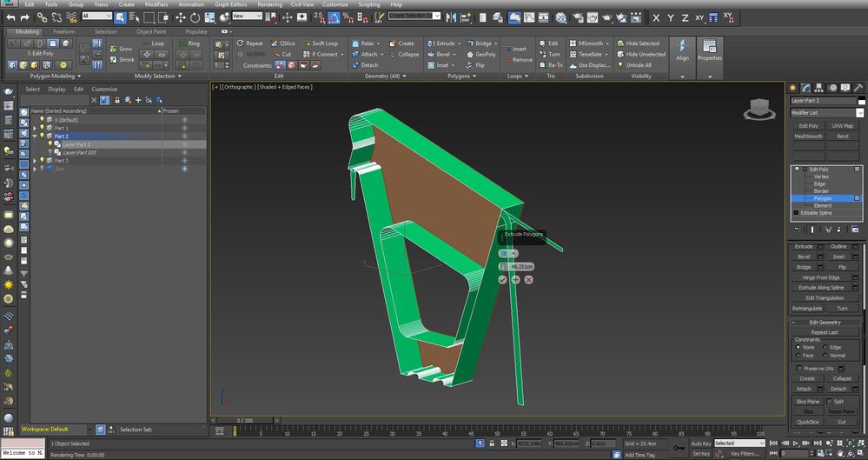Select the Edge constraint radio button
The height and width of the screenshot is (460, 868).
click(x=825, y=347)
